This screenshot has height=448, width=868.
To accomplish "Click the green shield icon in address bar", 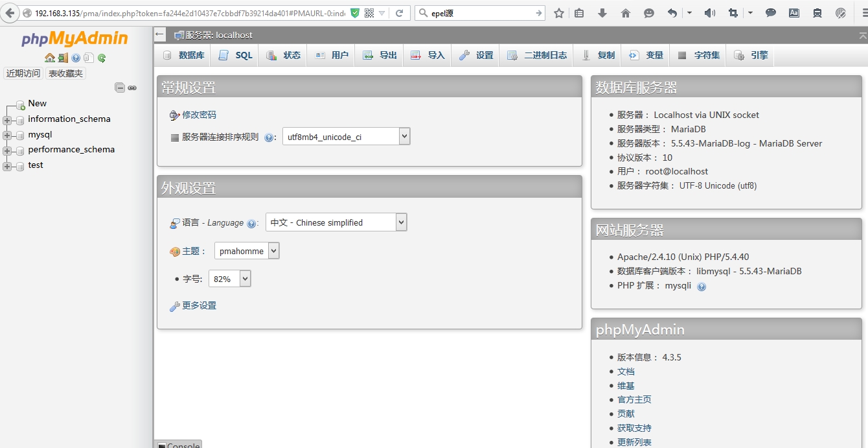I will tap(355, 13).
